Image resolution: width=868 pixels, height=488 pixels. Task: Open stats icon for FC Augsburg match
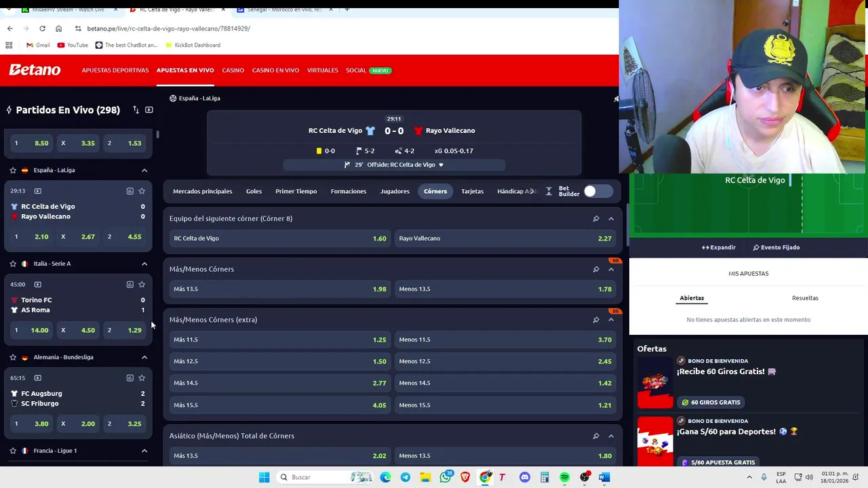tap(130, 378)
